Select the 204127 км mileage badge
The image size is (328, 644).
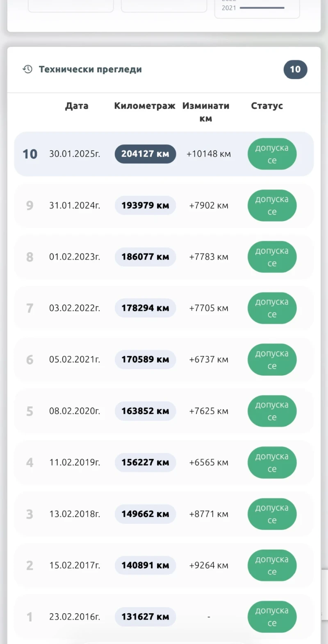145,154
